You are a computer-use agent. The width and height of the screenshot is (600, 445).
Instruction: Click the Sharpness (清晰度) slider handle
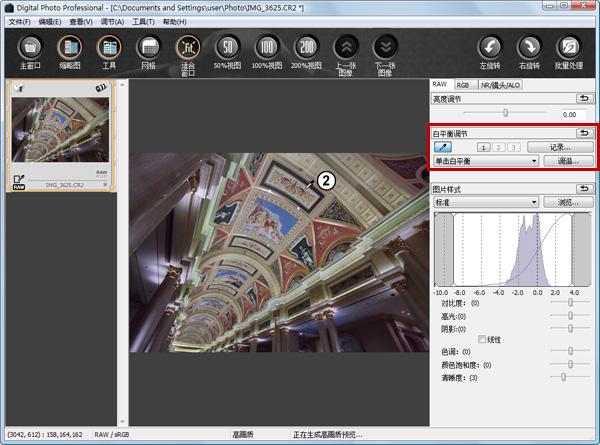click(x=563, y=377)
